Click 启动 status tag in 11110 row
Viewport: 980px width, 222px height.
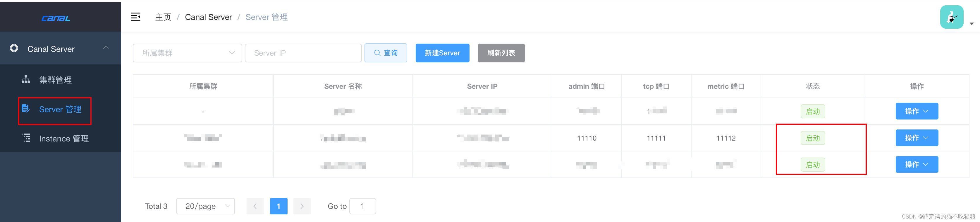click(813, 138)
